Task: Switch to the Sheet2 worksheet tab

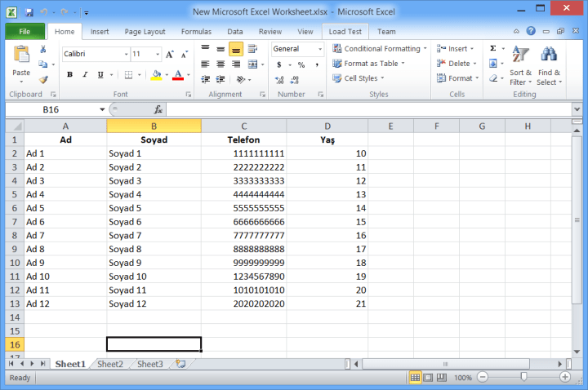Action: [x=109, y=364]
